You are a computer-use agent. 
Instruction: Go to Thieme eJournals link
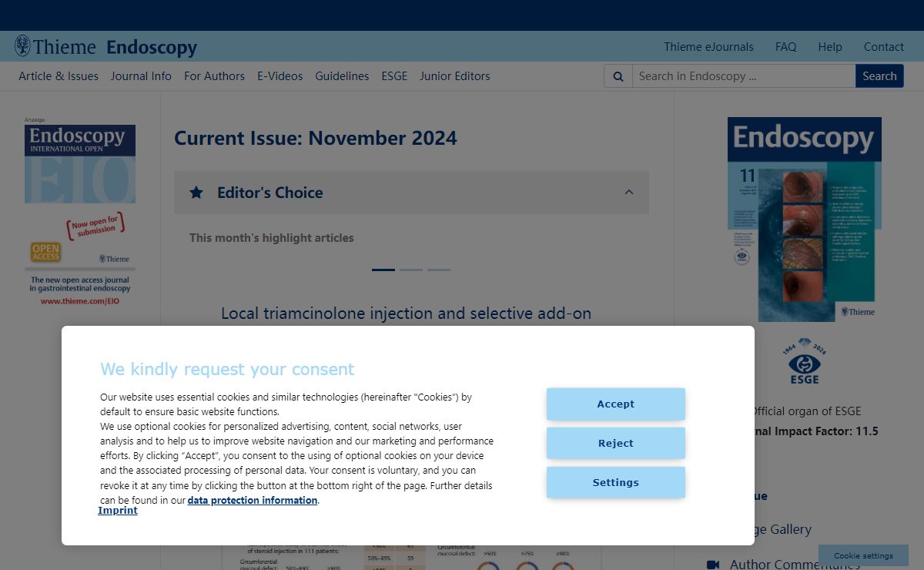point(708,47)
